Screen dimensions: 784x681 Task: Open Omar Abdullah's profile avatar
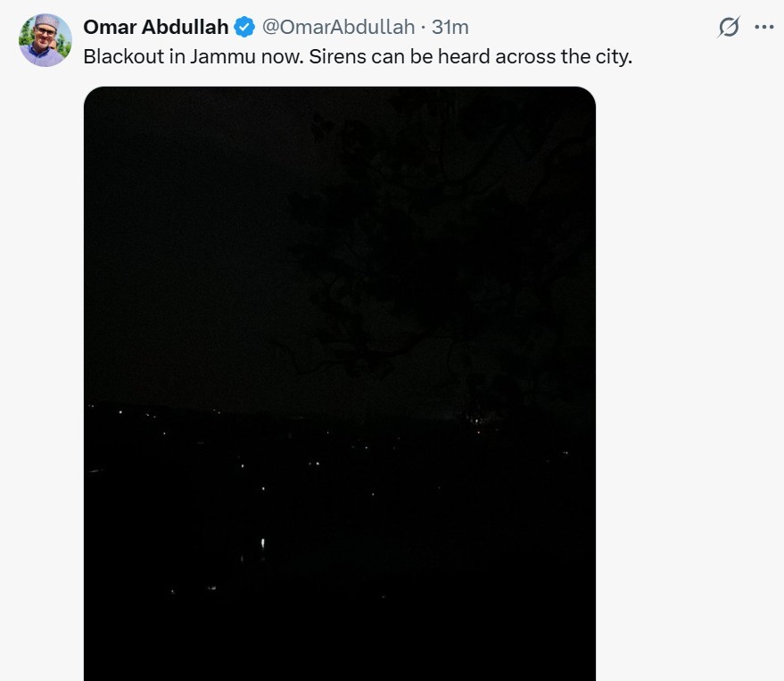coord(45,40)
